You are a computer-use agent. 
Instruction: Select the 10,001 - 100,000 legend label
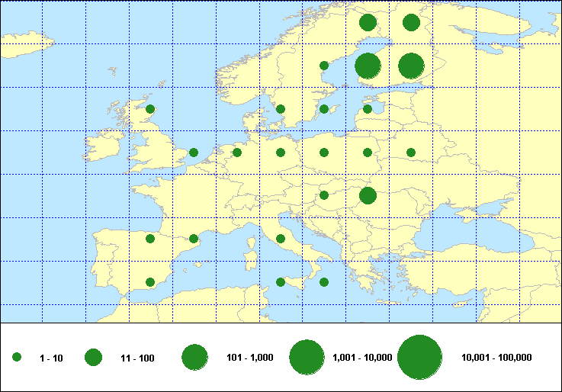[496, 358]
